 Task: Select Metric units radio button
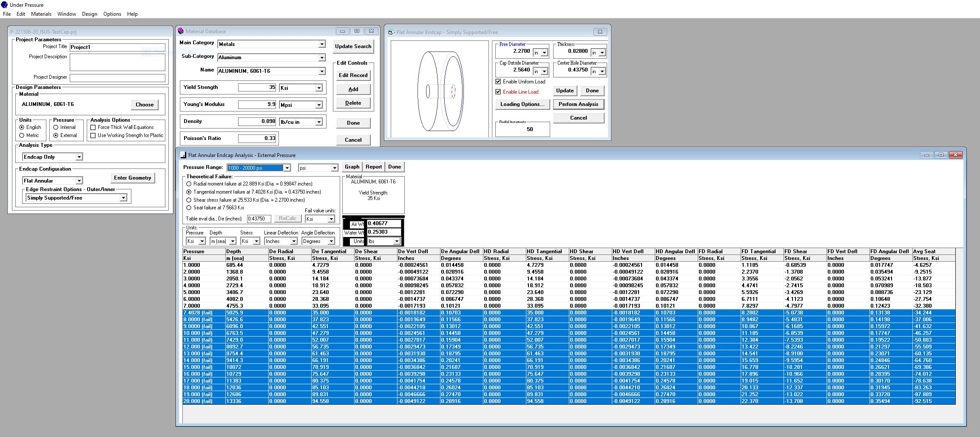coord(22,135)
